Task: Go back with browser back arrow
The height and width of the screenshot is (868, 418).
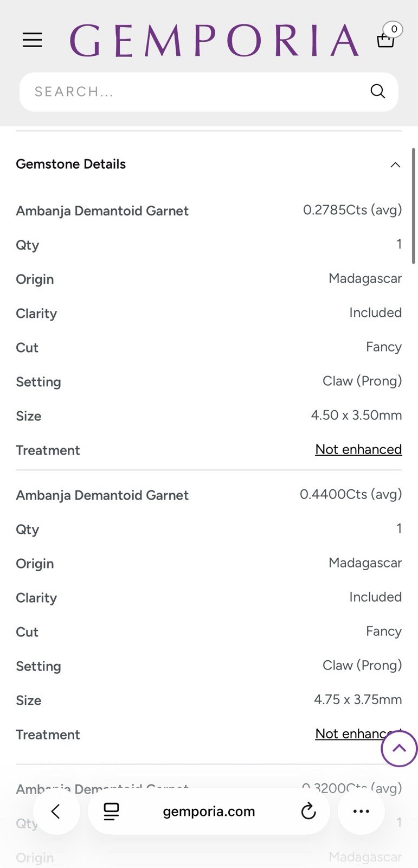Action: pos(56,812)
